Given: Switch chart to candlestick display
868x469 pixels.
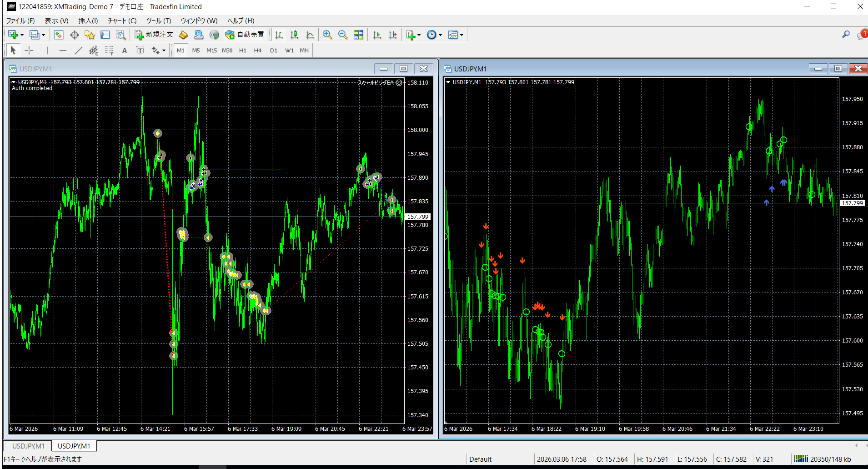Looking at the screenshot, I should [x=294, y=35].
